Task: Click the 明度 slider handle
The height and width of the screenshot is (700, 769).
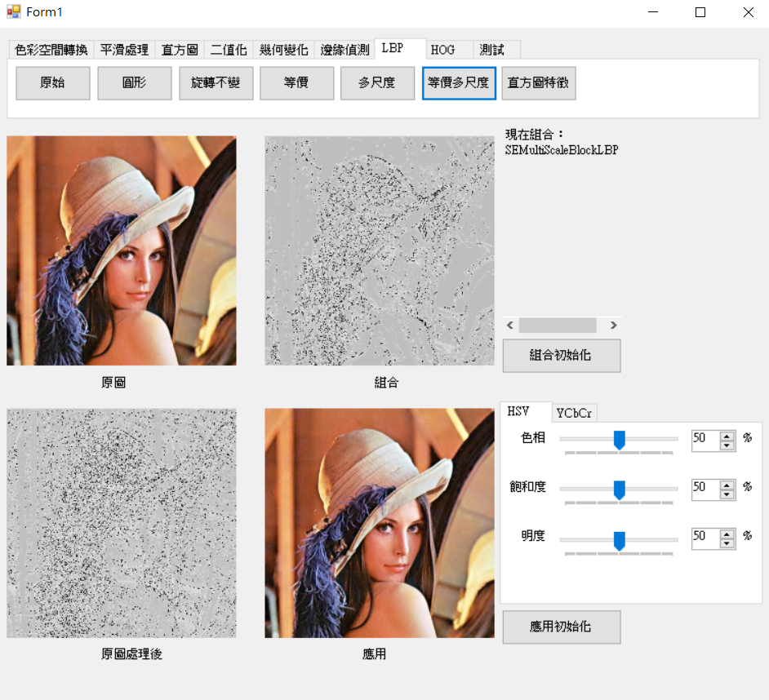Action: (x=620, y=541)
